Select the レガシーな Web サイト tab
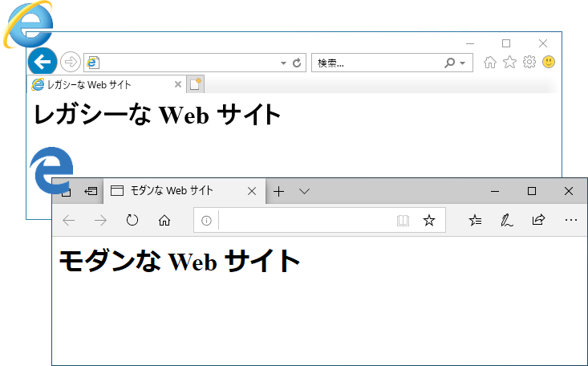The height and width of the screenshot is (366, 588). (107, 84)
